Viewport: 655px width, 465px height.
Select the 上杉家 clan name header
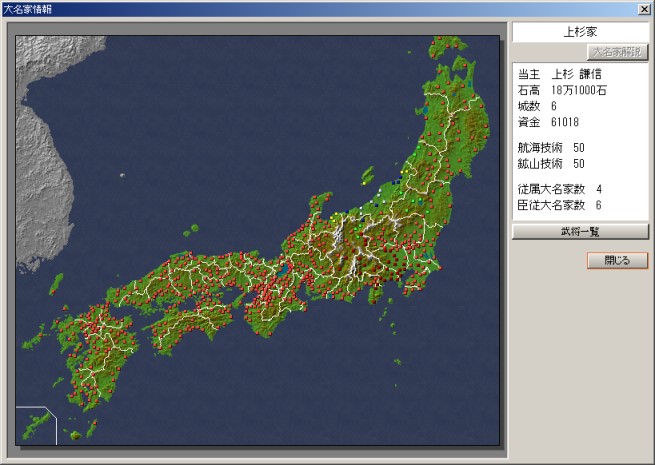pyautogui.click(x=580, y=32)
